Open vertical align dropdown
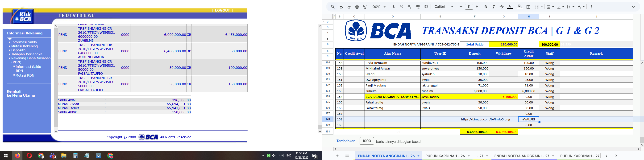The height and width of the screenshot is (160, 644). [561, 7]
